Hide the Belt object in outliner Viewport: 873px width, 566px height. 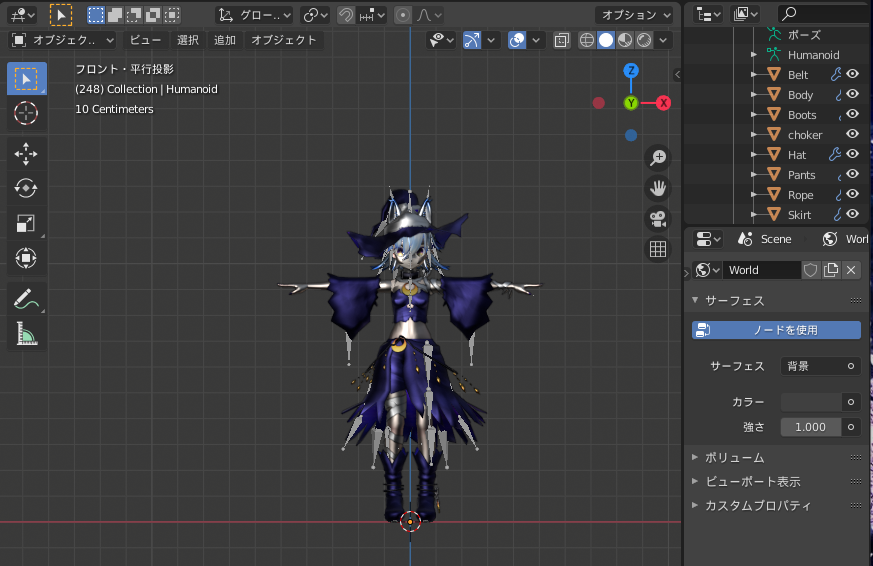coord(853,74)
